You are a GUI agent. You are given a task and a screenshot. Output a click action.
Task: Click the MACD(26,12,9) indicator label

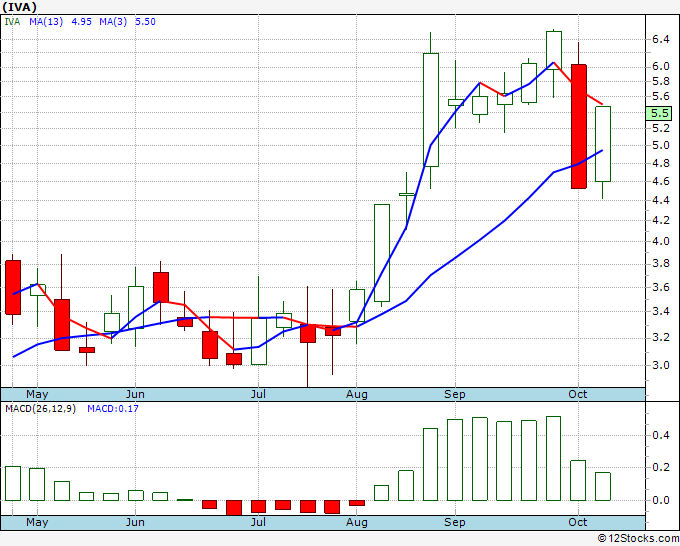point(40,409)
